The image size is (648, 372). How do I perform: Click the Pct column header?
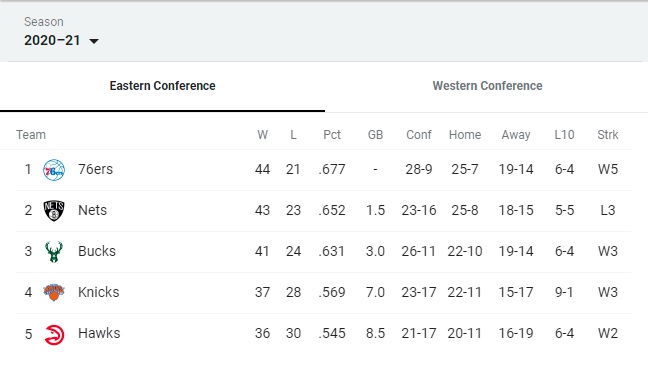(332, 135)
